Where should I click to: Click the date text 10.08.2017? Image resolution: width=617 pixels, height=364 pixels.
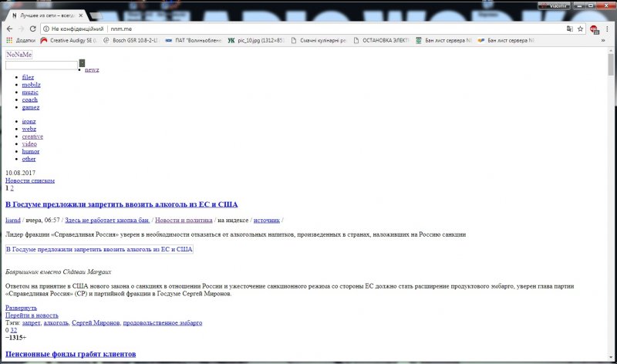pos(21,173)
